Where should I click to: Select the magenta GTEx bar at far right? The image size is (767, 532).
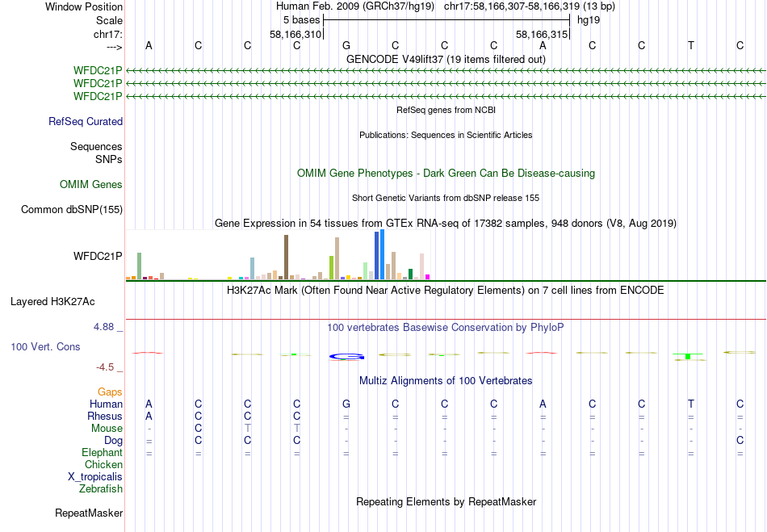pos(428,277)
